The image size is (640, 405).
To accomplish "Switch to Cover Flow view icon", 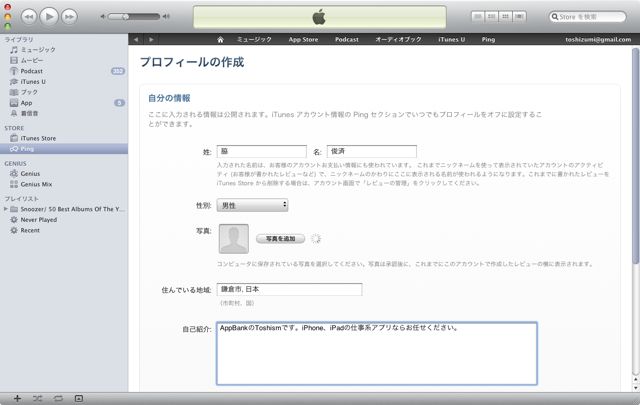I will tap(519, 16).
